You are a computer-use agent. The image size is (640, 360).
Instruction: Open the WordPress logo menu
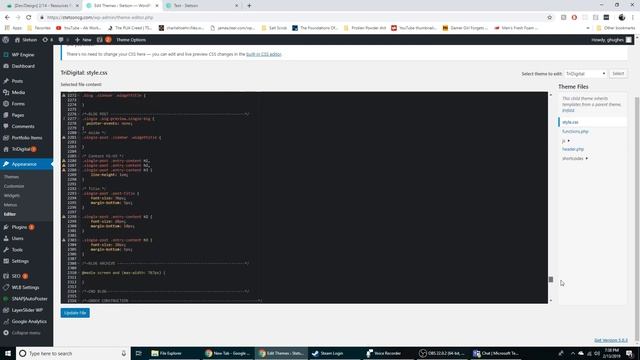(6, 40)
